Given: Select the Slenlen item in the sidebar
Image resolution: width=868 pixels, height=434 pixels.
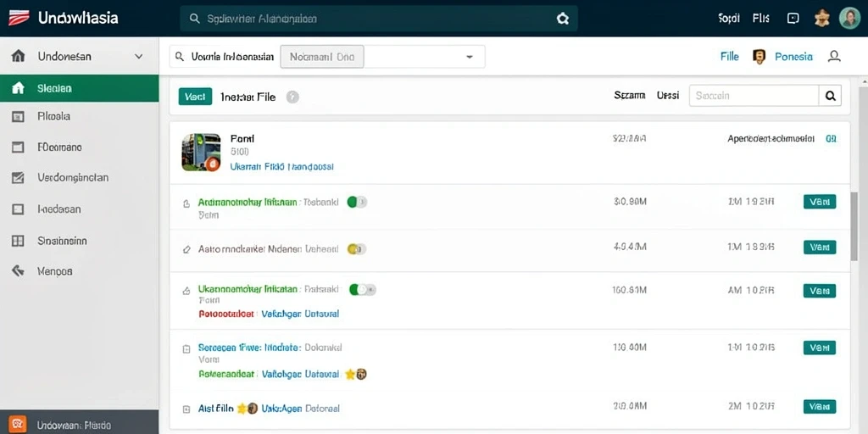Looking at the screenshot, I should 79,88.
